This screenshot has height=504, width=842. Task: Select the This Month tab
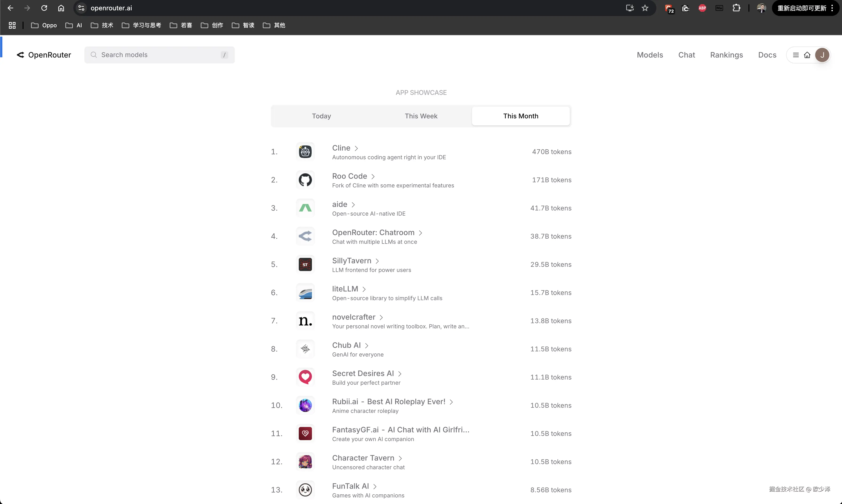[520, 116]
